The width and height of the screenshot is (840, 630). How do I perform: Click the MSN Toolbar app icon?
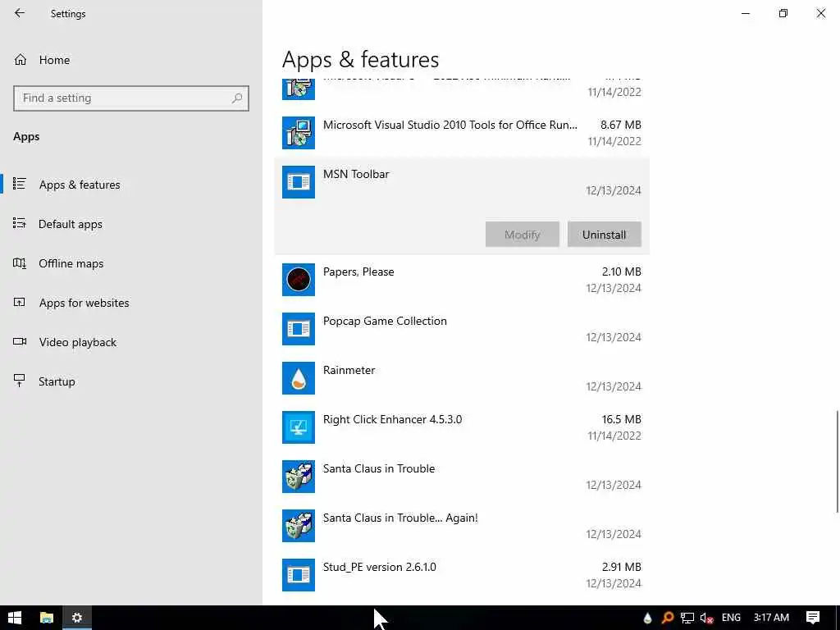point(299,182)
